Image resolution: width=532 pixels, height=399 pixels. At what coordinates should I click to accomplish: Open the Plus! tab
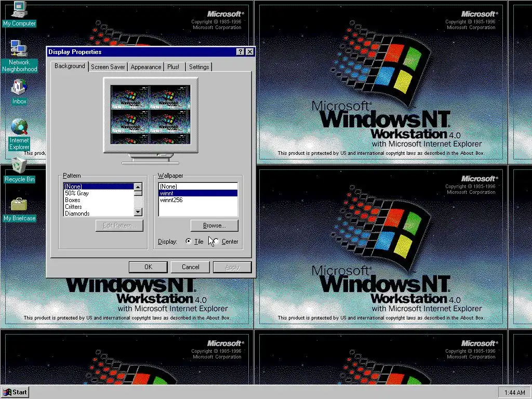174,67
